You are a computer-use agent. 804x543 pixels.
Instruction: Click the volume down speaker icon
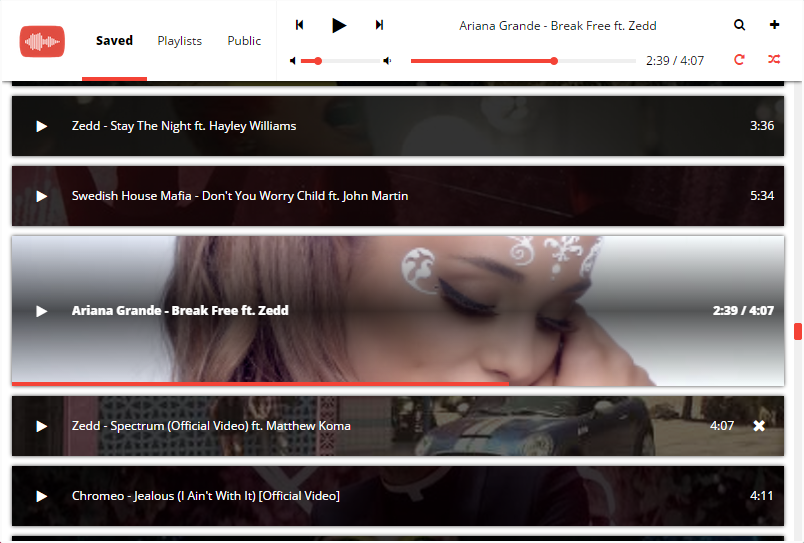coord(292,61)
